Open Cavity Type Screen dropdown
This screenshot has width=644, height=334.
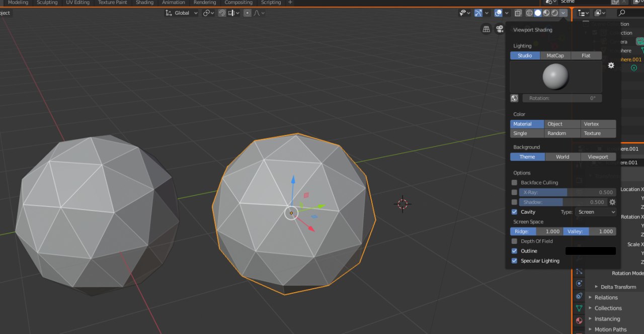pyautogui.click(x=596, y=212)
